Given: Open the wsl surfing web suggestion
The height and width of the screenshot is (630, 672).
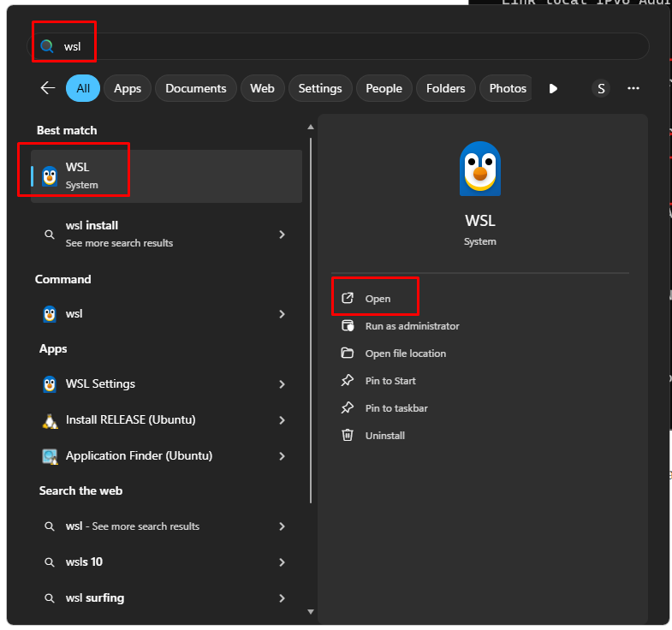Looking at the screenshot, I should tap(166, 597).
